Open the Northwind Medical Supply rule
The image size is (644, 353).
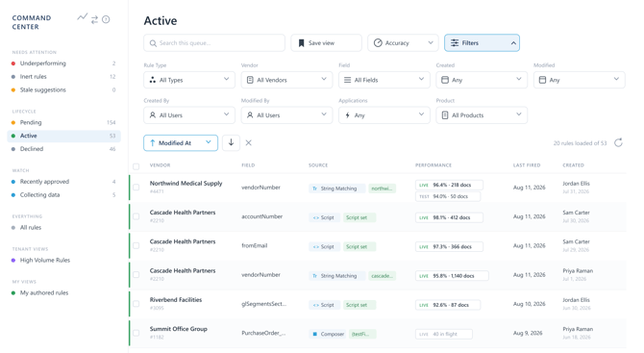pyautogui.click(x=186, y=184)
